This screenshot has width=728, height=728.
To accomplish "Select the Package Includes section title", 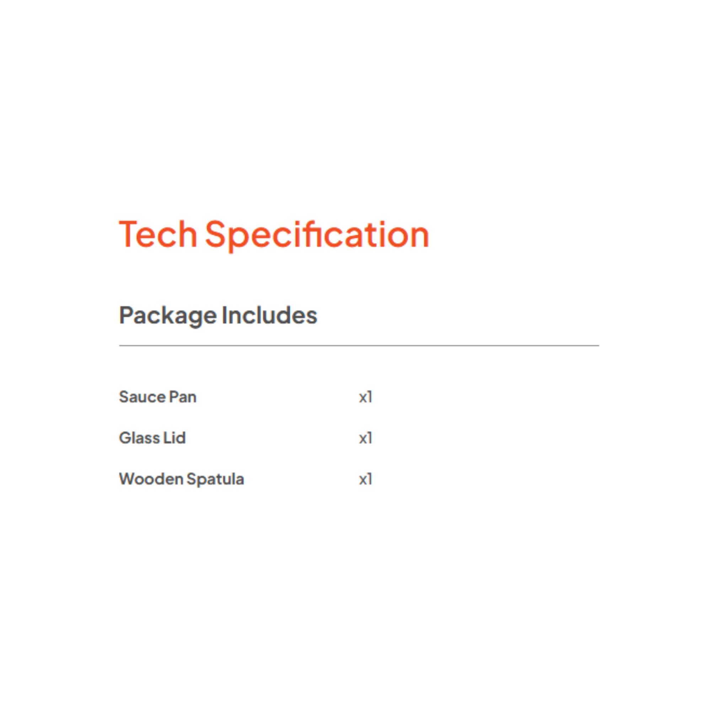I will 218,315.
